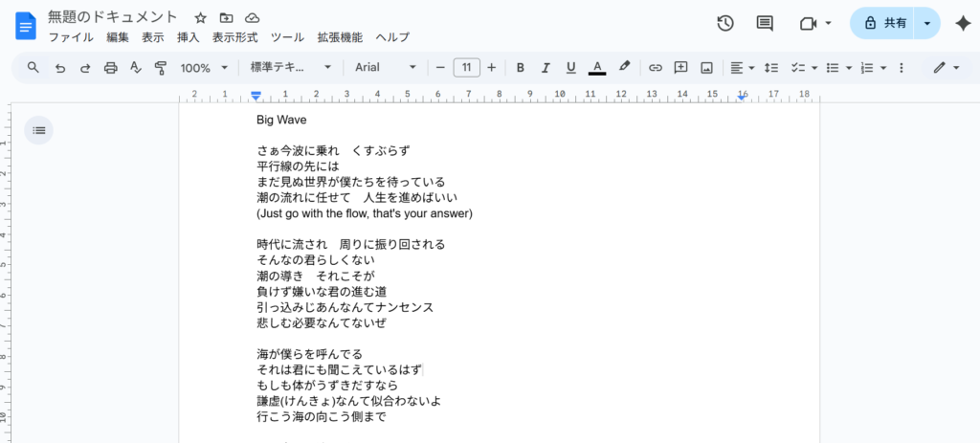
Task: Open the comments panel icon
Action: pos(765,23)
